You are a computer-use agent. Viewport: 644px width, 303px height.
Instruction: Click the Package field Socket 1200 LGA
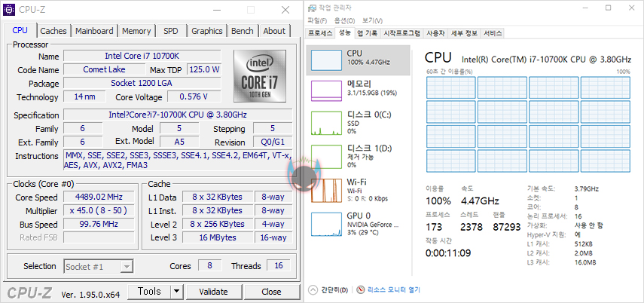(x=142, y=83)
